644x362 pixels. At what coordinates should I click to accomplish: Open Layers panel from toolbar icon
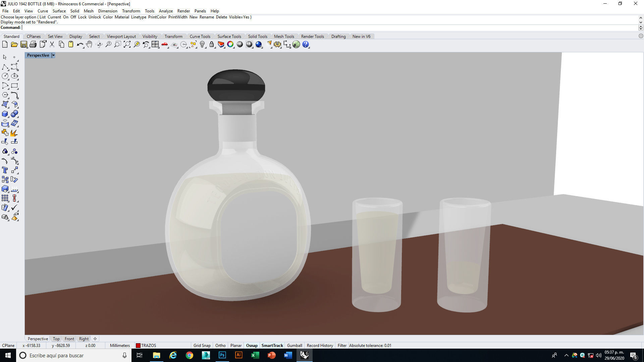(221, 45)
